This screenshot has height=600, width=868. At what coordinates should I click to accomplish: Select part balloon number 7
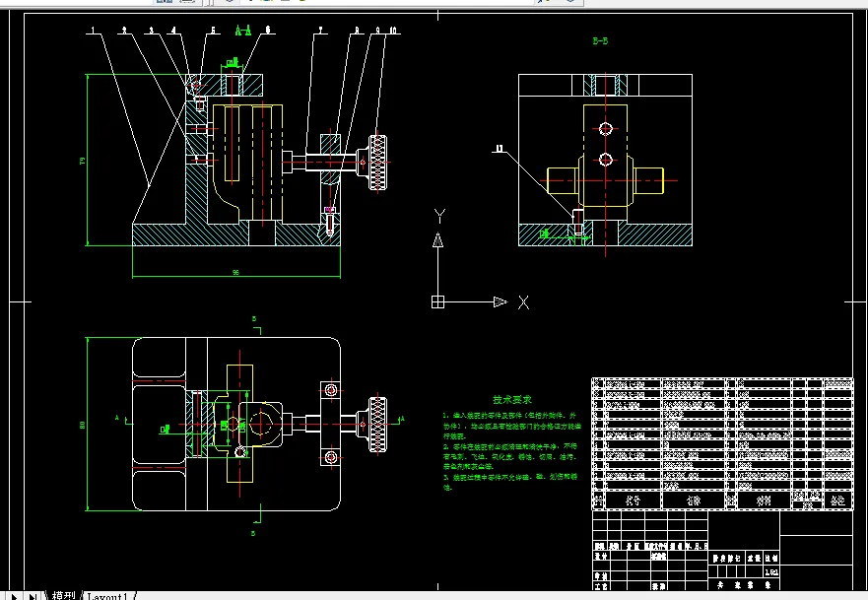pyautogui.click(x=320, y=31)
